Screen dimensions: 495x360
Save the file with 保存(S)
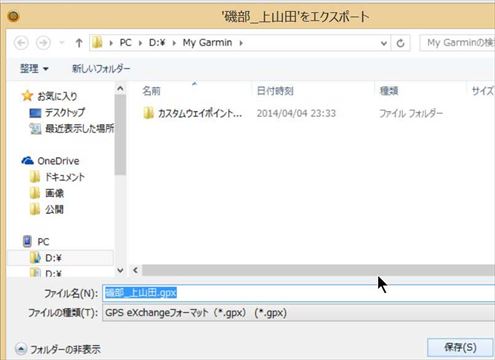pos(460,348)
